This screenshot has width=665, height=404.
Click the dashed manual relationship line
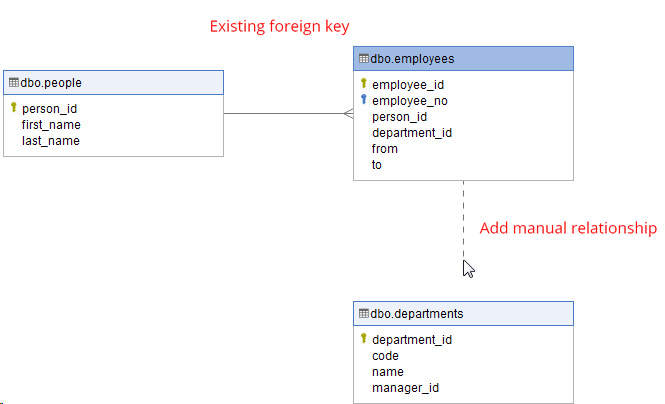[463, 220]
